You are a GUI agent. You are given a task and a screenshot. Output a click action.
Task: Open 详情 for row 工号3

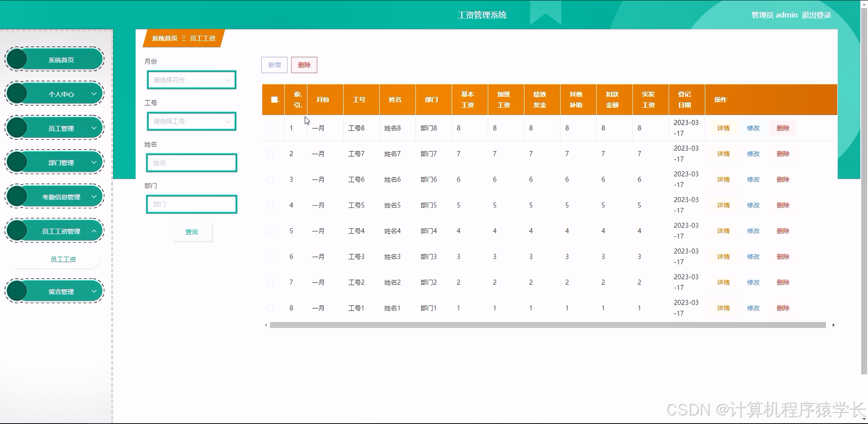[x=723, y=257]
